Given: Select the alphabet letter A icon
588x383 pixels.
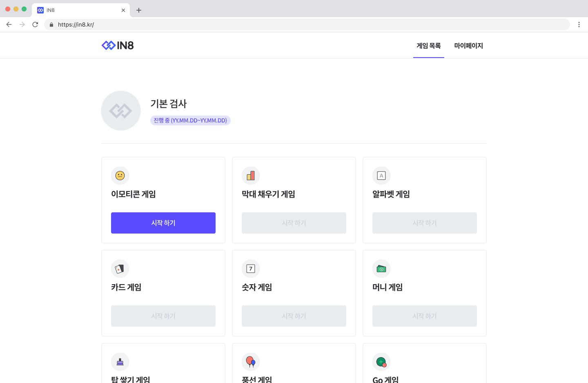Looking at the screenshot, I should [381, 176].
